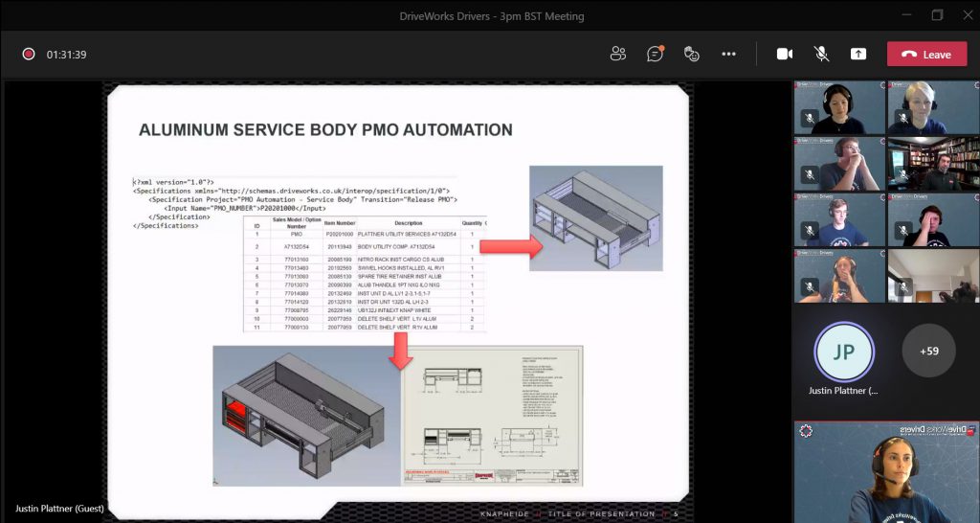Click the DELETE SHELF VERT L1V ALUM row
The width and height of the screenshot is (980, 523).
365,318
